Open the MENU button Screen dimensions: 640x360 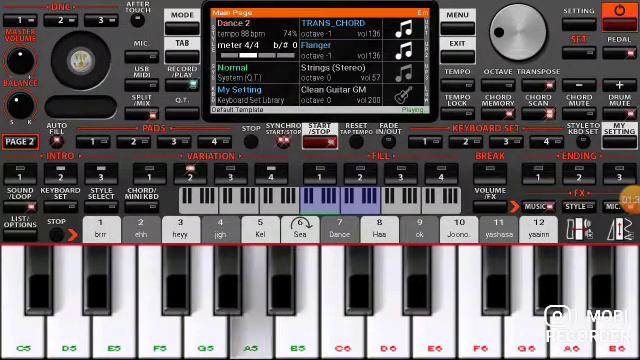pyautogui.click(x=457, y=22)
